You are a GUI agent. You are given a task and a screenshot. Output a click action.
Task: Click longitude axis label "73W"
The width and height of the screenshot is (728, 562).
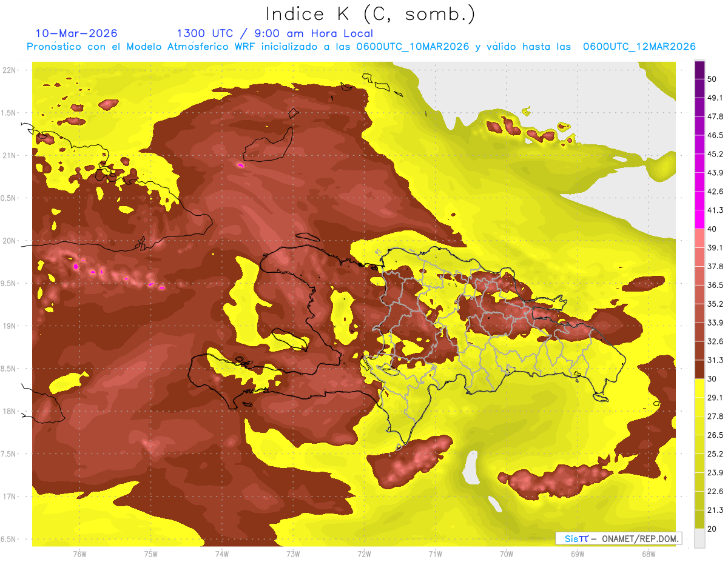click(x=292, y=554)
